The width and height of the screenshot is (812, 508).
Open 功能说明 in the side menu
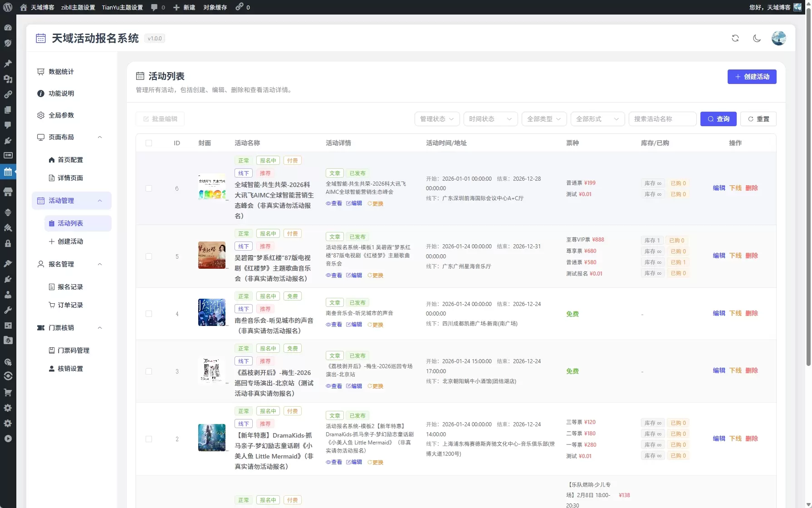pyautogui.click(x=72, y=94)
